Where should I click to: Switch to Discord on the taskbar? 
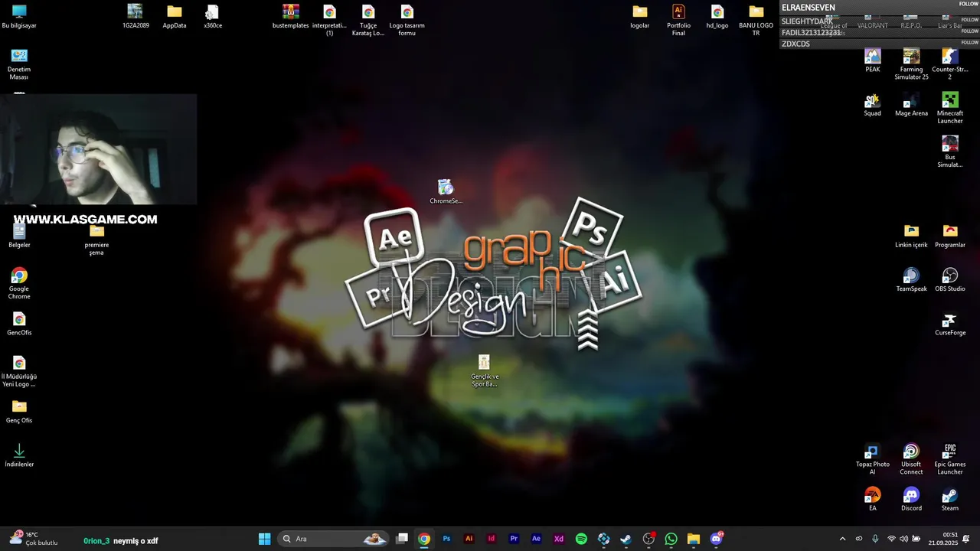click(x=717, y=539)
